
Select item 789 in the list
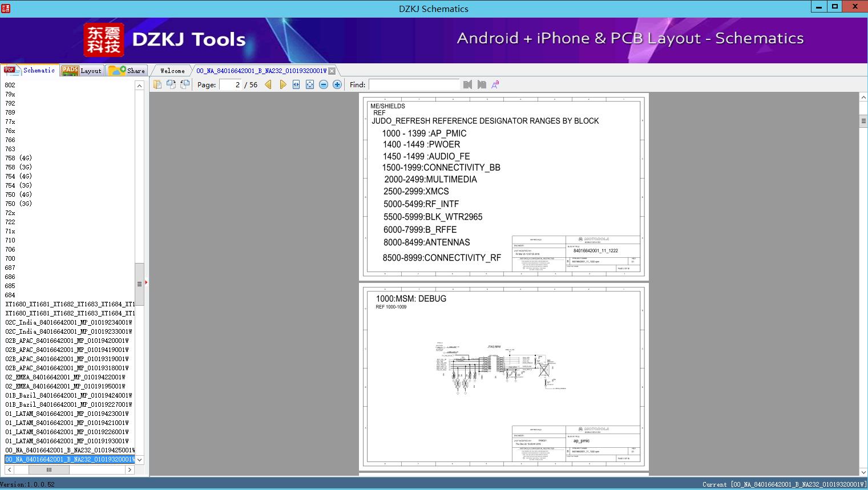point(10,112)
